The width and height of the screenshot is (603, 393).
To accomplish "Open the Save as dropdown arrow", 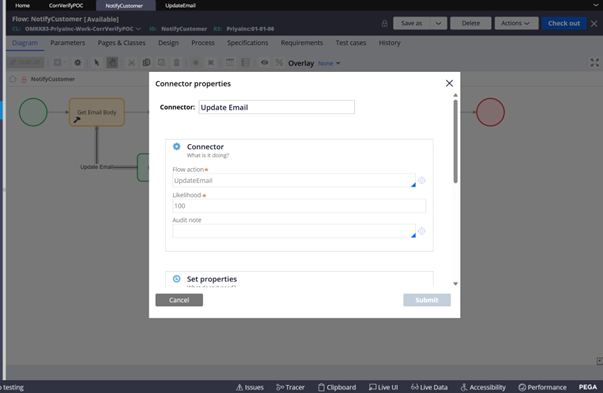I will [438, 23].
